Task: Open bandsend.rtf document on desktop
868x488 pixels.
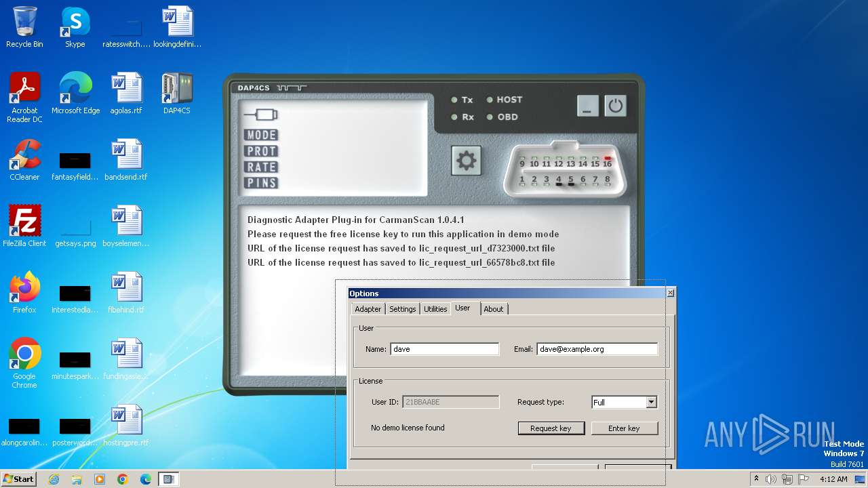Action: [126, 160]
